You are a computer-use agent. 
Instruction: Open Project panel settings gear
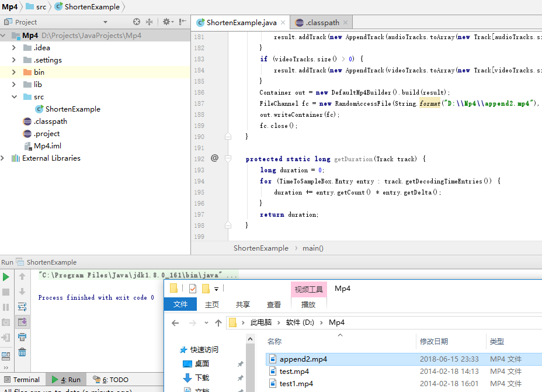coord(168,22)
